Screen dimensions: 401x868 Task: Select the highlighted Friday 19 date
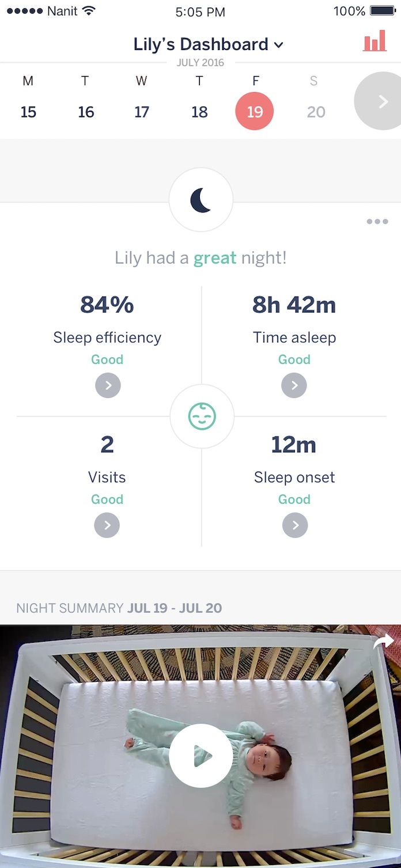click(255, 111)
